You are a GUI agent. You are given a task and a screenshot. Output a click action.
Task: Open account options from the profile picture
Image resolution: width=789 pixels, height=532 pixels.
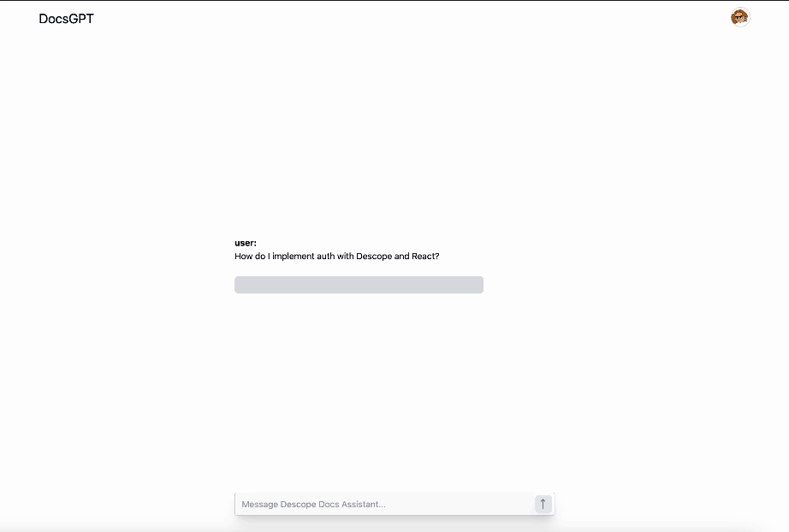pos(739,17)
